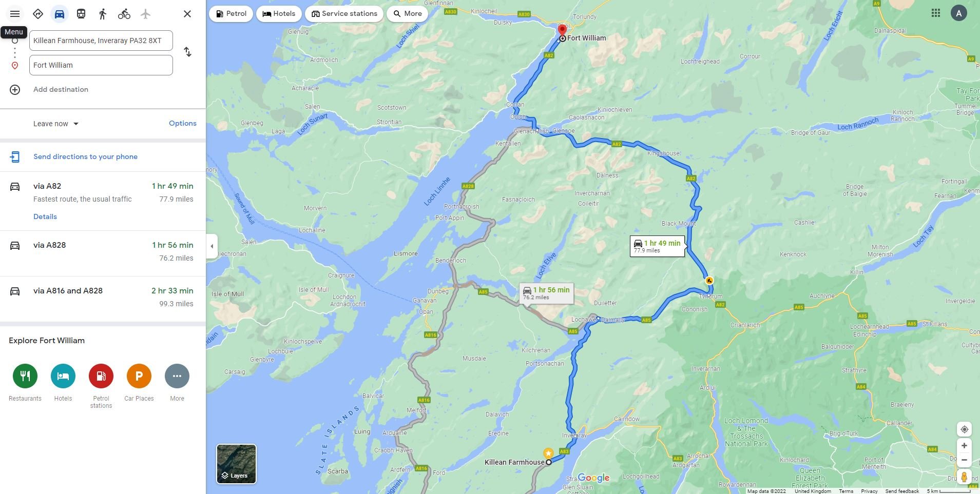Show your current location on the map
Image resolution: width=980 pixels, height=494 pixels.
[x=964, y=429]
